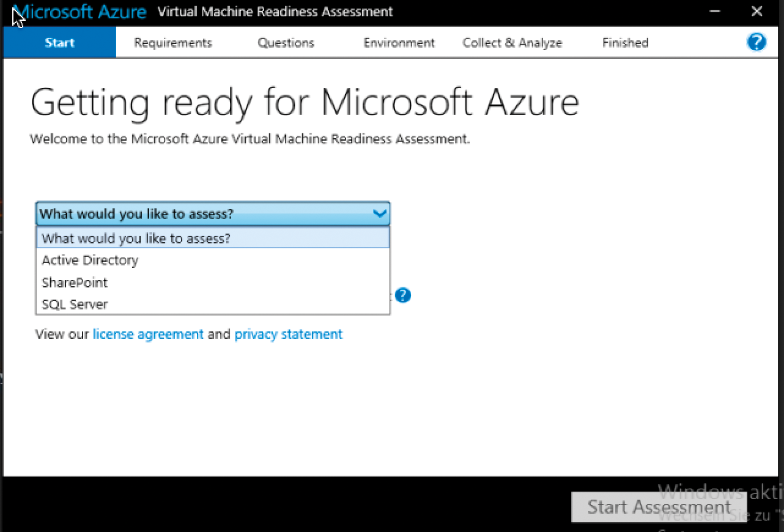Switch to the Environment tab
The width and height of the screenshot is (784, 532).
[x=399, y=43]
